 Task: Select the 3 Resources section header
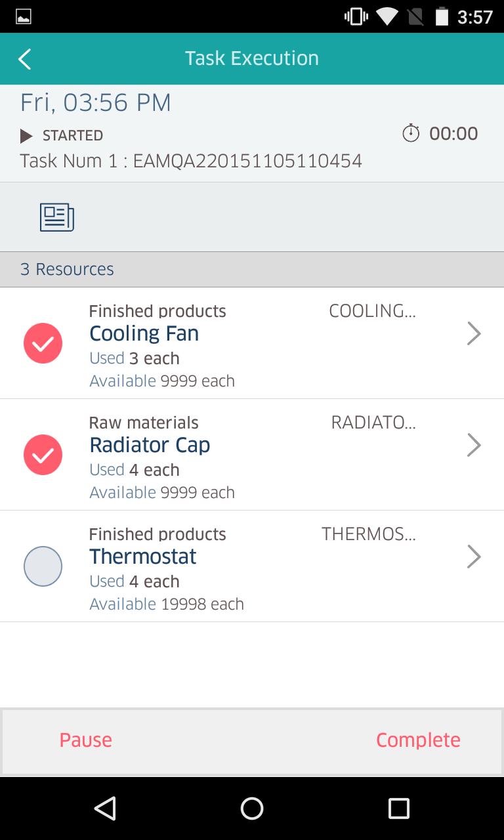pyautogui.click(x=252, y=270)
